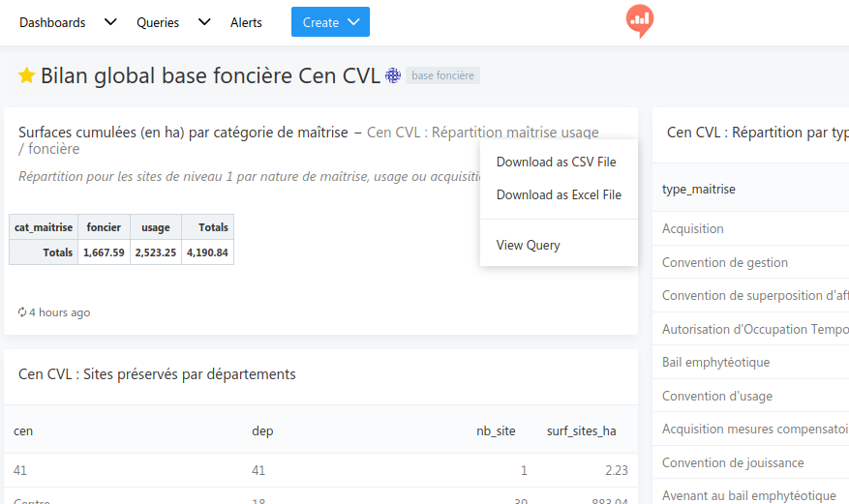Open the Répartition maîtrise usage query link
849x504 pixels.
click(x=482, y=133)
